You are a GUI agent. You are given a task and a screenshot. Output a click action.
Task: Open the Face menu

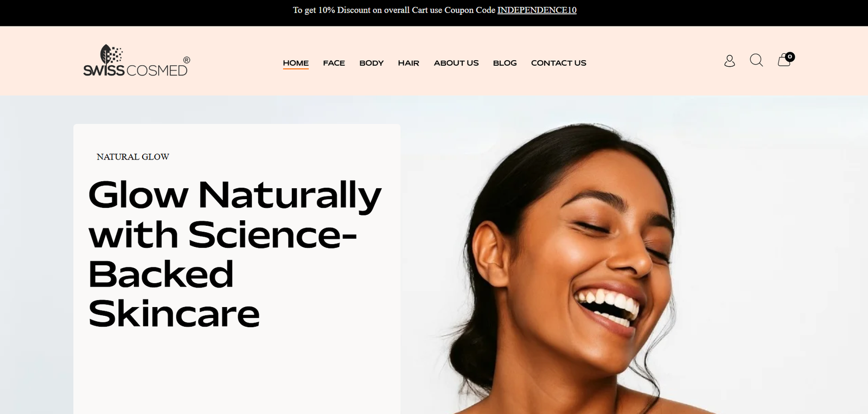tap(334, 63)
